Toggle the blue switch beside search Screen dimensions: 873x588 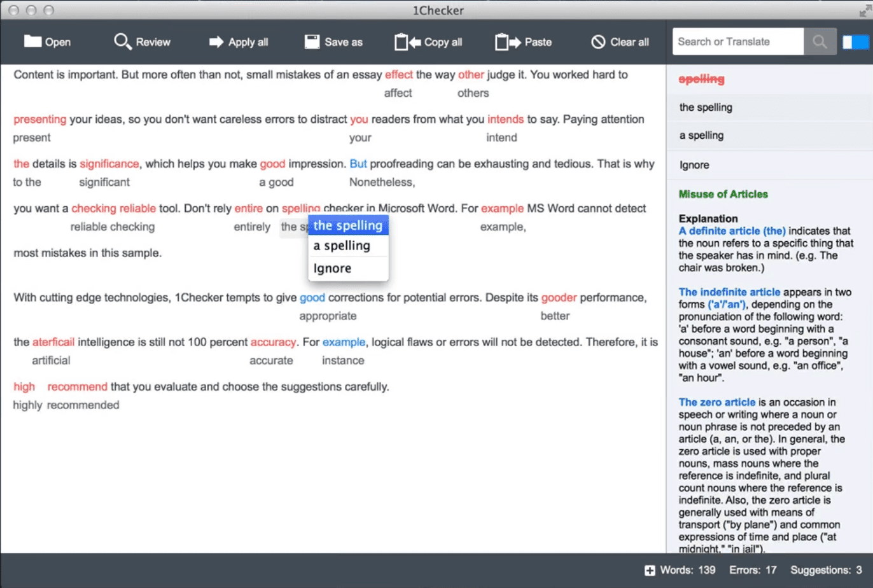click(855, 42)
